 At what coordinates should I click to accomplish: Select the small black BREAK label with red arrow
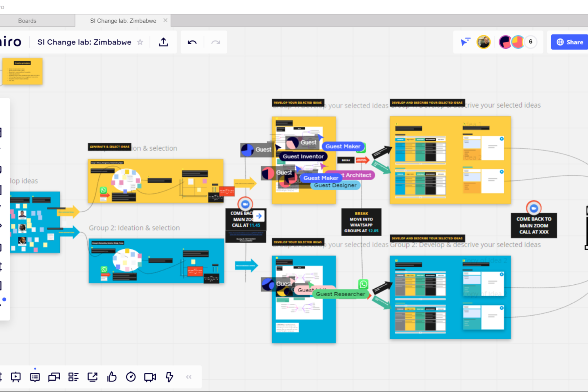(346, 160)
